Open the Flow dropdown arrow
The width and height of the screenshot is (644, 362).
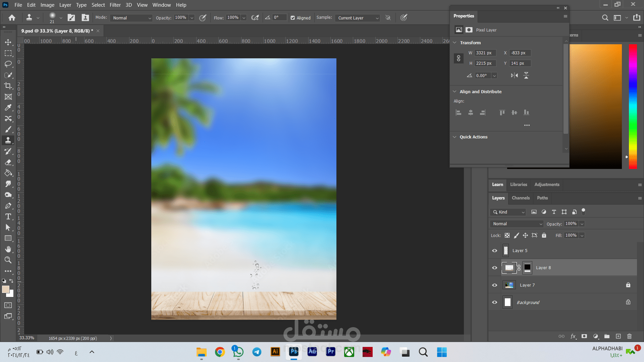tap(244, 18)
